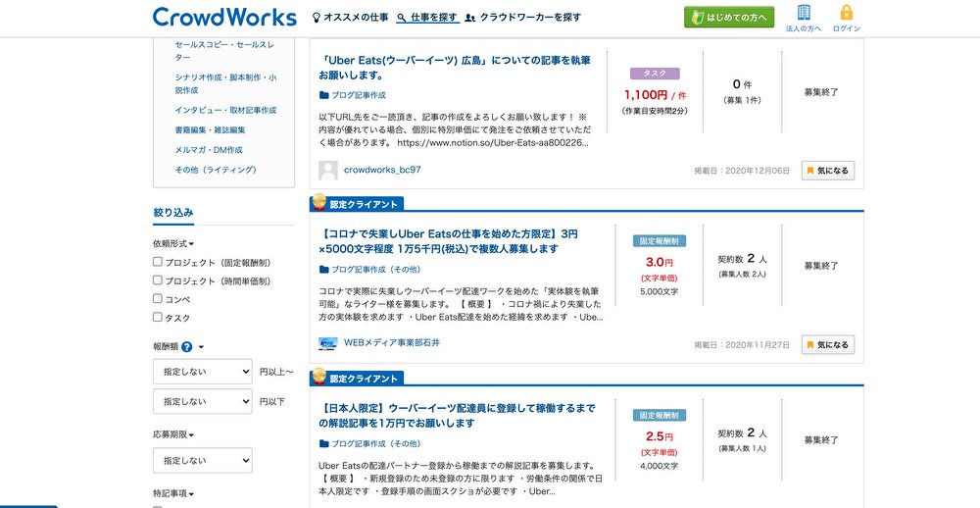Tick the タスク checkbox
This screenshot has height=508, width=980.
tap(158, 317)
